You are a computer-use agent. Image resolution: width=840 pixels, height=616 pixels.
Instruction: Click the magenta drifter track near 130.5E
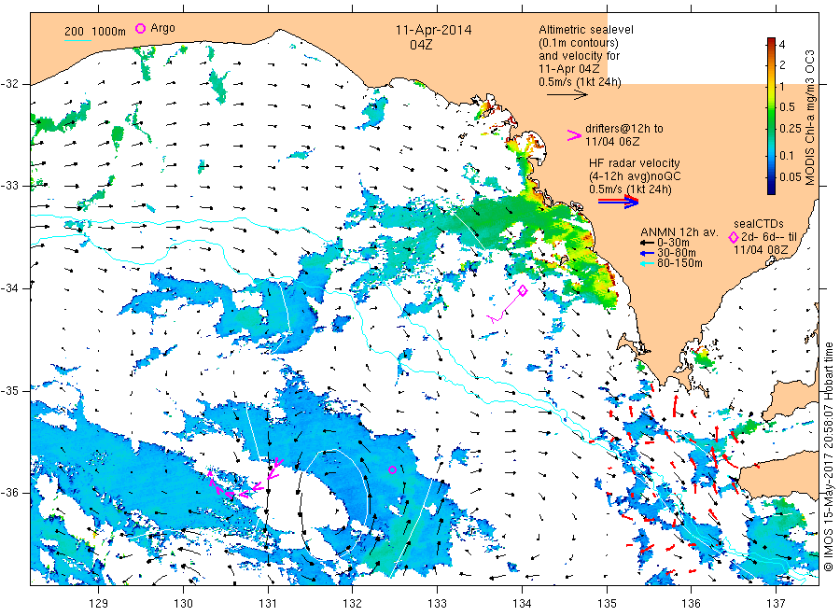coord(244,483)
